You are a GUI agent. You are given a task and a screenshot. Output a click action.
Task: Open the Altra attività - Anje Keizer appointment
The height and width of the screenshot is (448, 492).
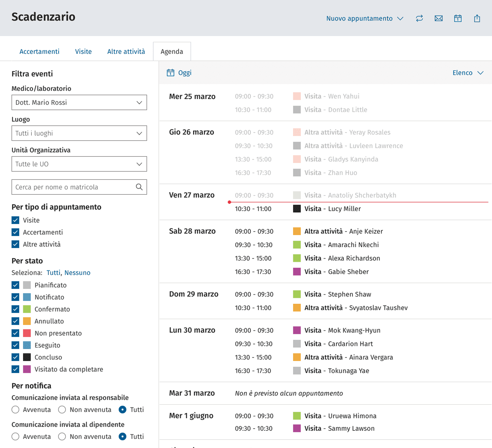click(x=344, y=231)
